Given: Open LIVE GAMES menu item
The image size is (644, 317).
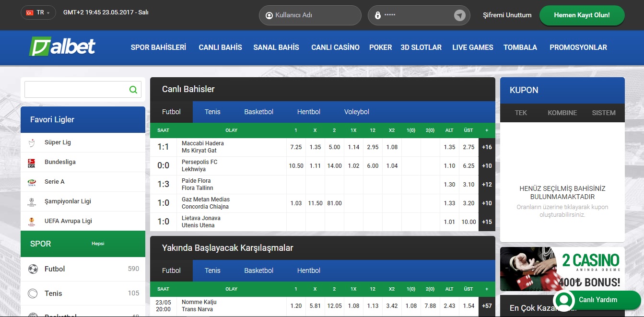Looking at the screenshot, I should [x=473, y=47].
